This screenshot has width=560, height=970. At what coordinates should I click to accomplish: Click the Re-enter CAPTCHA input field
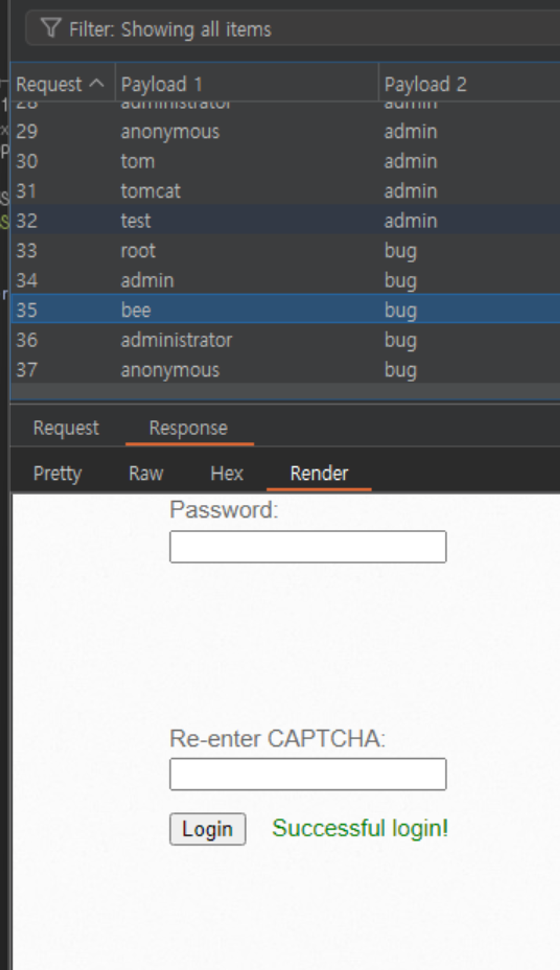[308, 774]
